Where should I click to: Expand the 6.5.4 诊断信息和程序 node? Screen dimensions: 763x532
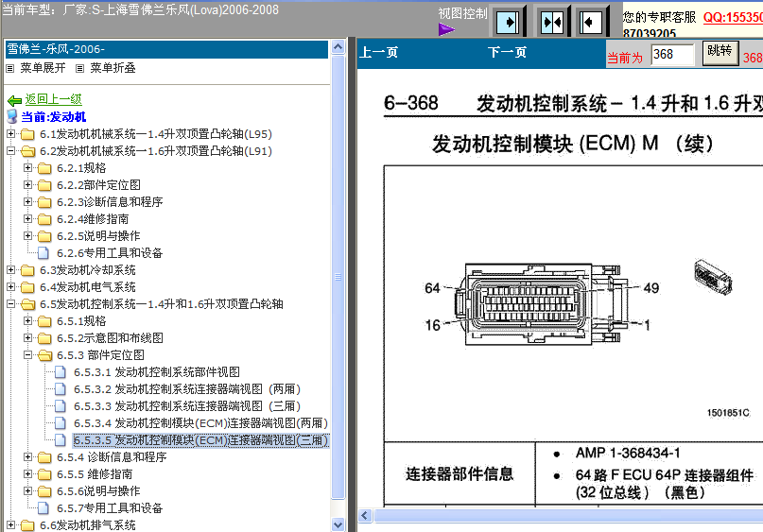[x=27, y=457]
